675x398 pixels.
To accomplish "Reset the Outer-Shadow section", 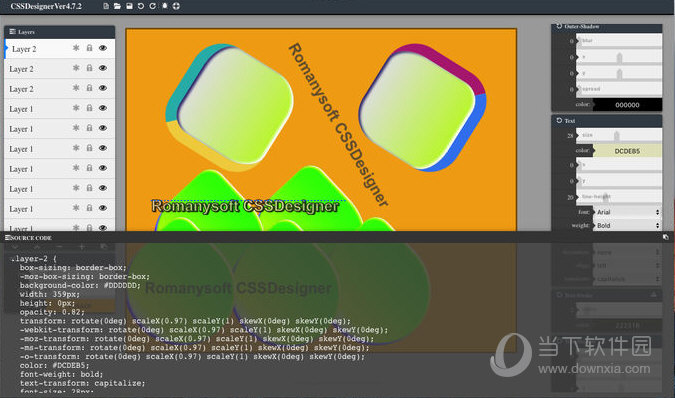I will 559,26.
